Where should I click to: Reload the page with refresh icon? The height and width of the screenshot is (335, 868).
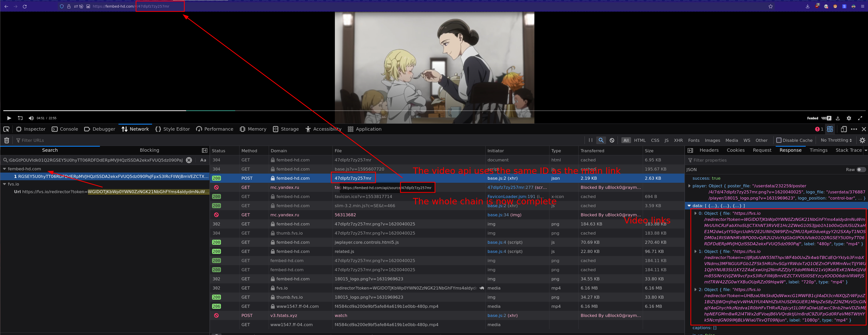(25, 6)
